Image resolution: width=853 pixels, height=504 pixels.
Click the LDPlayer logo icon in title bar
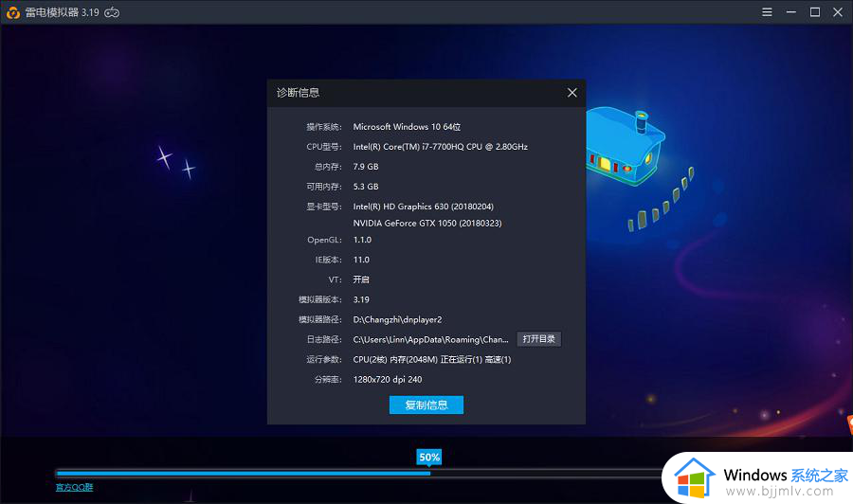click(x=12, y=12)
